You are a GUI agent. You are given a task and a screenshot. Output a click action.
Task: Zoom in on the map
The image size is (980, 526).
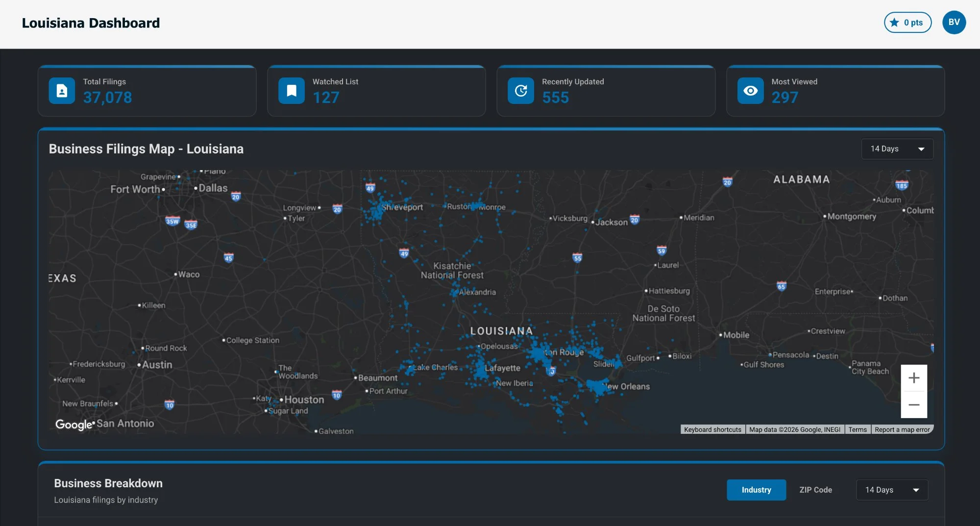coord(913,378)
